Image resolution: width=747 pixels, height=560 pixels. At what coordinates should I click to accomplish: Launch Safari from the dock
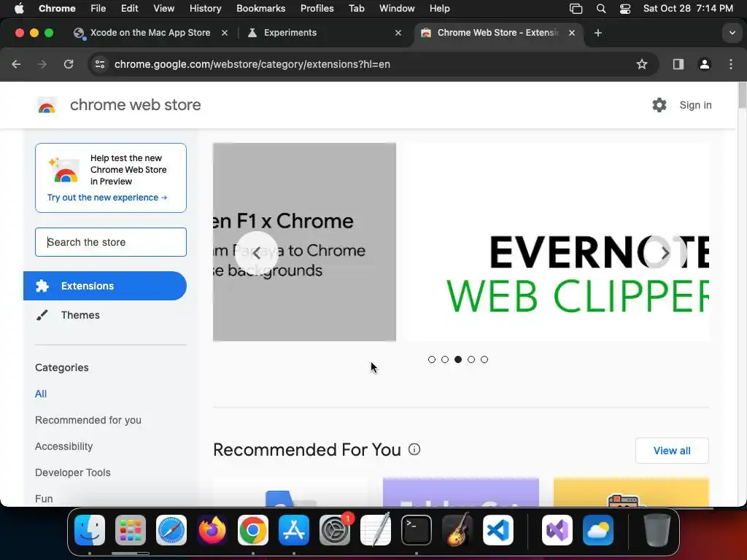pyautogui.click(x=171, y=530)
